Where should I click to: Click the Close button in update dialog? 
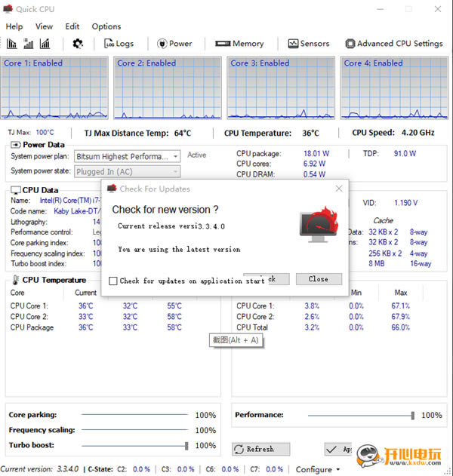tap(319, 279)
